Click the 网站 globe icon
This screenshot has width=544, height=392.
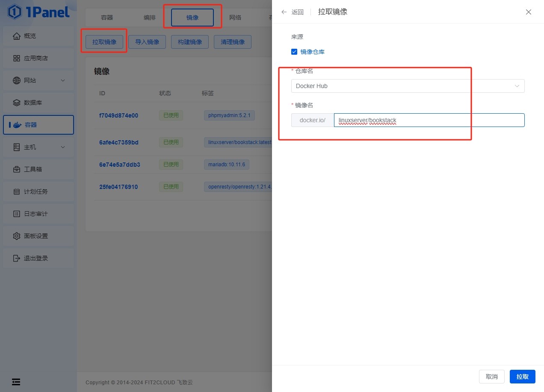(x=17, y=80)
